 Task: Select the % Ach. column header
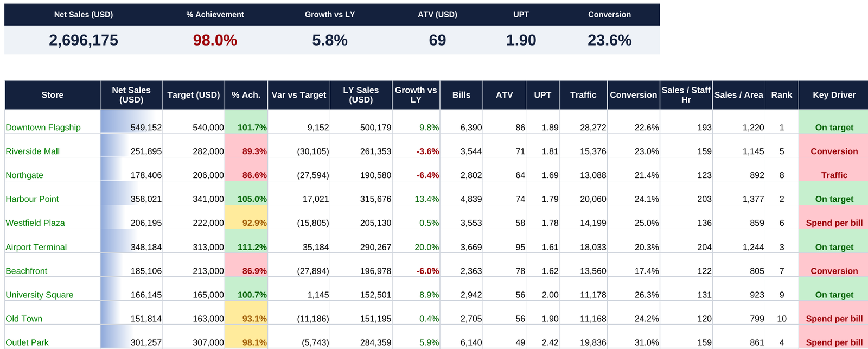point(246,95)
